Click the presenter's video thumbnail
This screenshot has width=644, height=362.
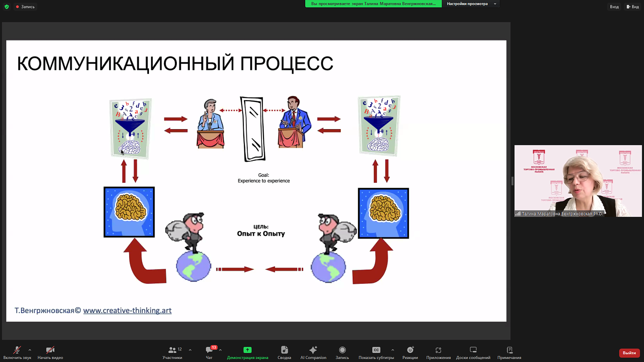(578, 181)
